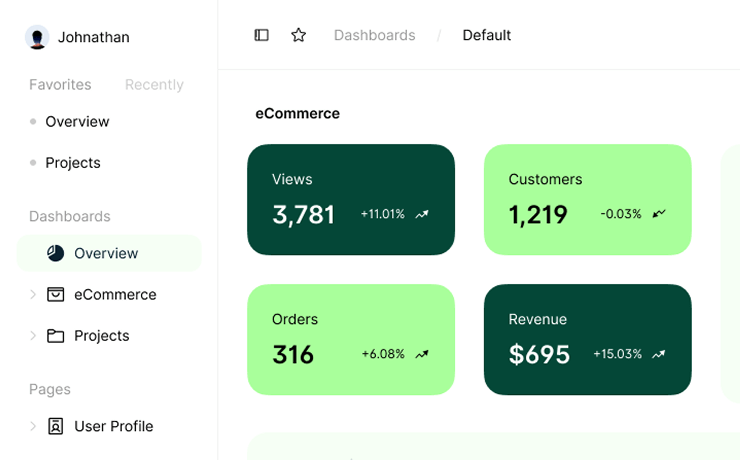The height and width of the screenshot is (460, 740).
Task: Click the eCommerce storefront icon
Action: point(56,294)
